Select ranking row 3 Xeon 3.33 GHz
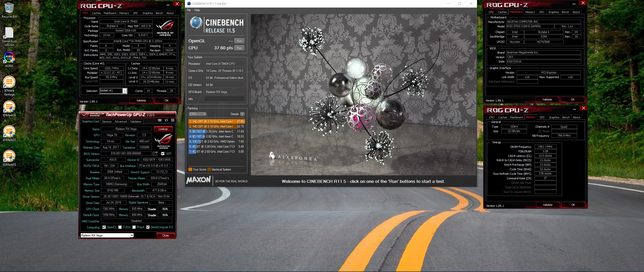This screenshot has width=644, height=272. 216,131
